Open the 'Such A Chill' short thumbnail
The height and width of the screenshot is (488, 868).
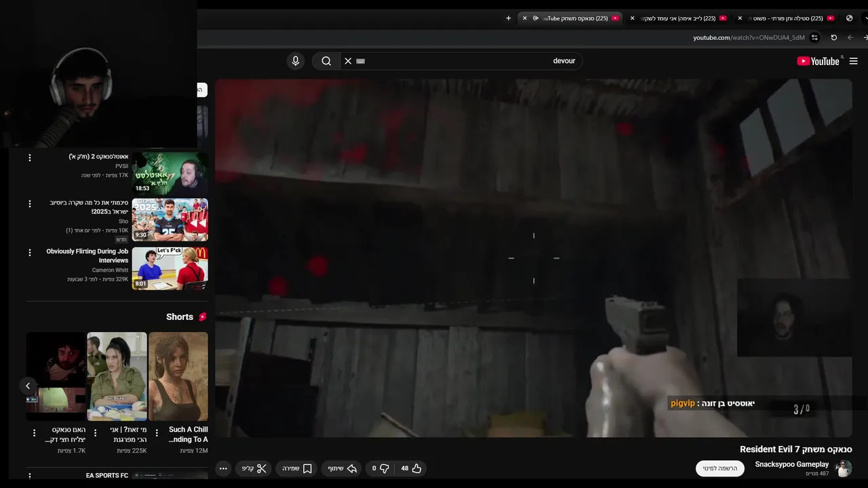point(178,376)
